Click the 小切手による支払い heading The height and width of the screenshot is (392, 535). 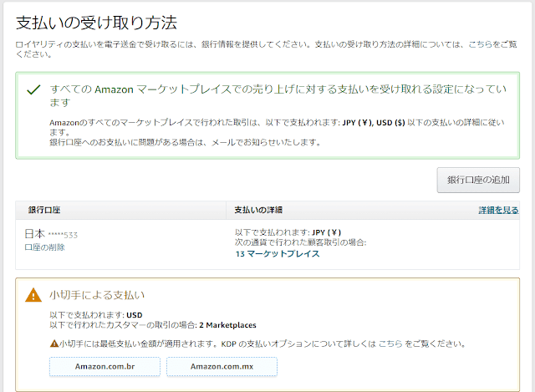97,295
